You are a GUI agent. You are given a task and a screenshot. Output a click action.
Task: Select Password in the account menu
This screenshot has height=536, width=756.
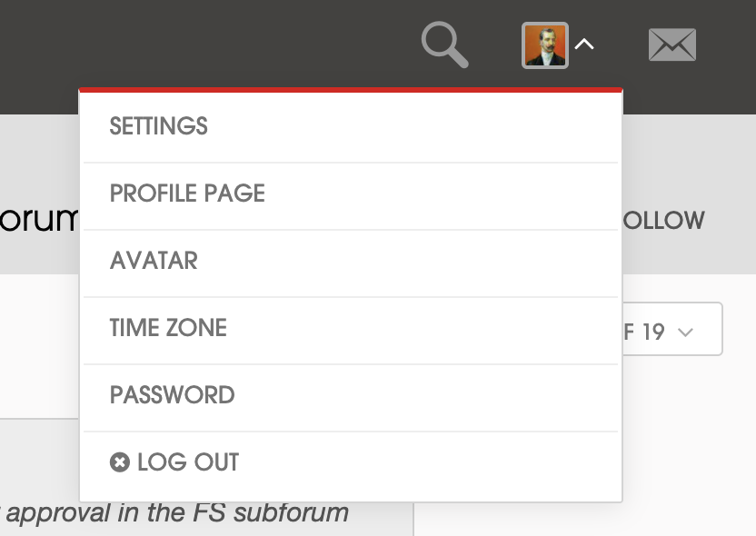tap(173, 395)
